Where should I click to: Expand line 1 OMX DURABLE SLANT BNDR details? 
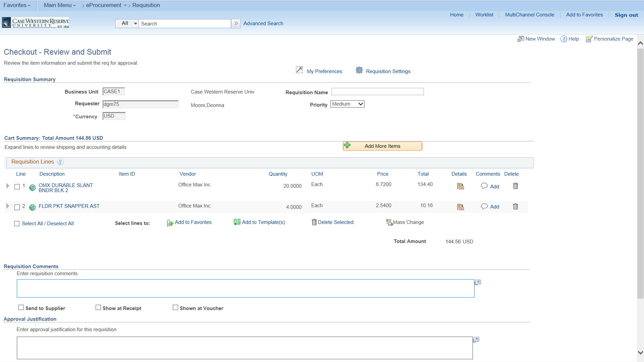pyautogui.click(x=7, y=186)
